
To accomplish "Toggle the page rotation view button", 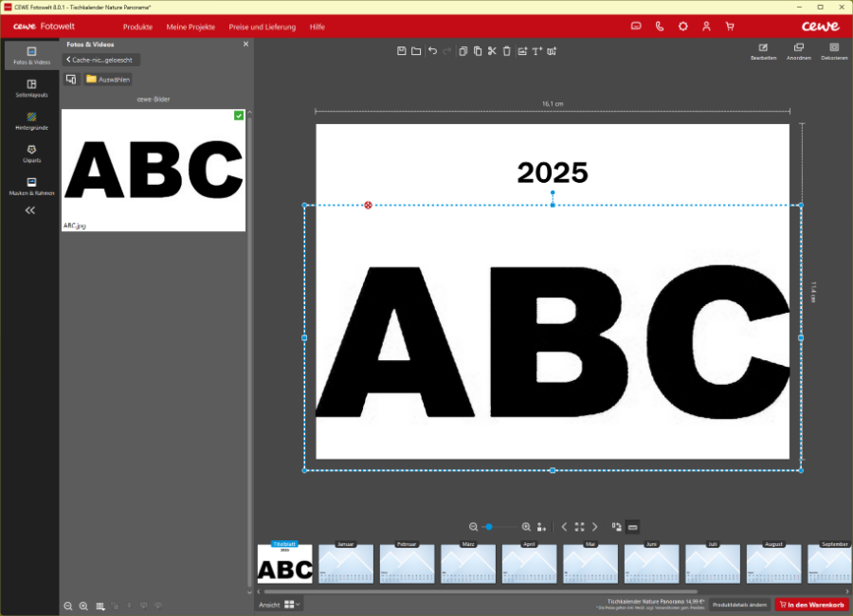I will coord(616,527).
